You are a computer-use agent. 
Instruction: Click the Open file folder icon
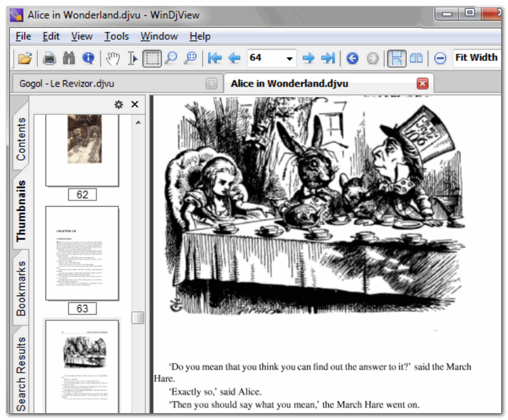pos(25,58)
